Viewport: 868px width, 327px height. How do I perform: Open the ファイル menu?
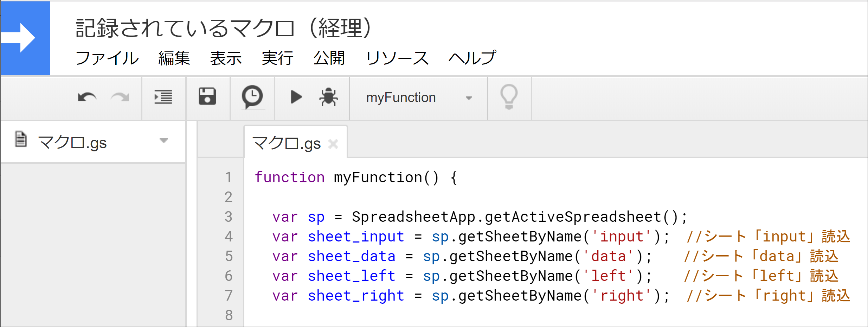point(107,58)
